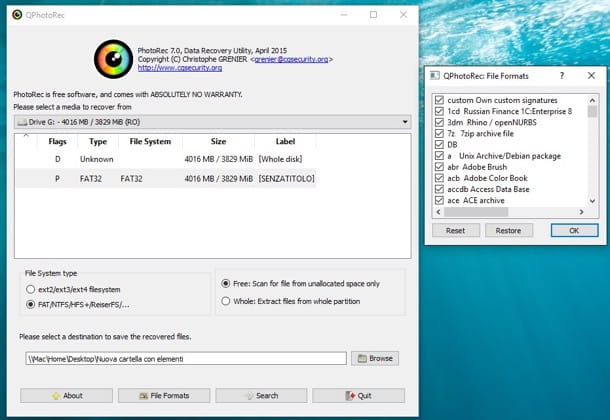Click the magnifier icon on Search button

tap(250, 396)
